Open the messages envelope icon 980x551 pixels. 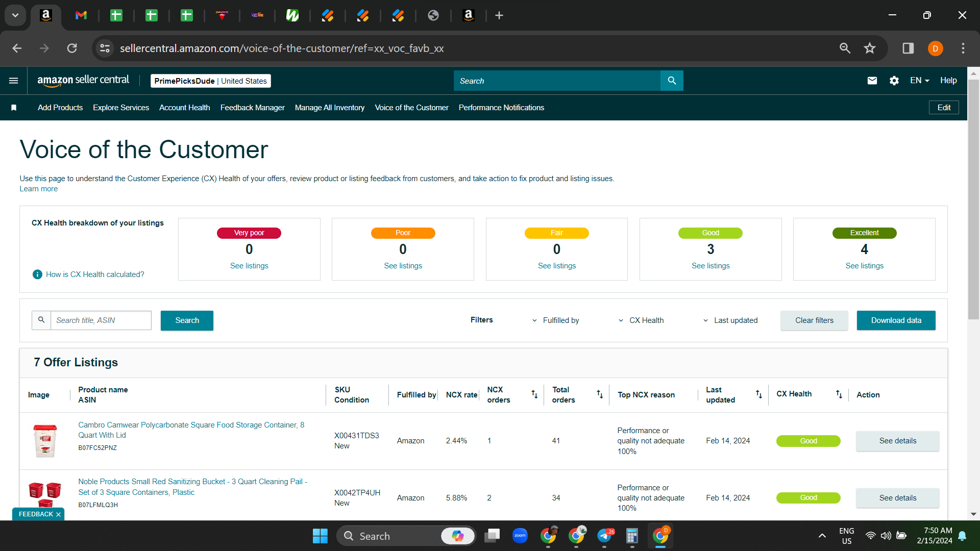(x=872, y=81)
